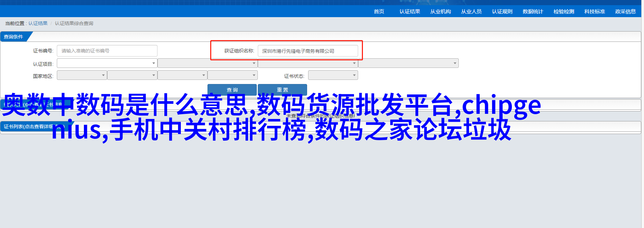Click the page vertical scrollbar
Image resolution: width=644 pixels, height=228 pixels.
click(x=643, y=114)
